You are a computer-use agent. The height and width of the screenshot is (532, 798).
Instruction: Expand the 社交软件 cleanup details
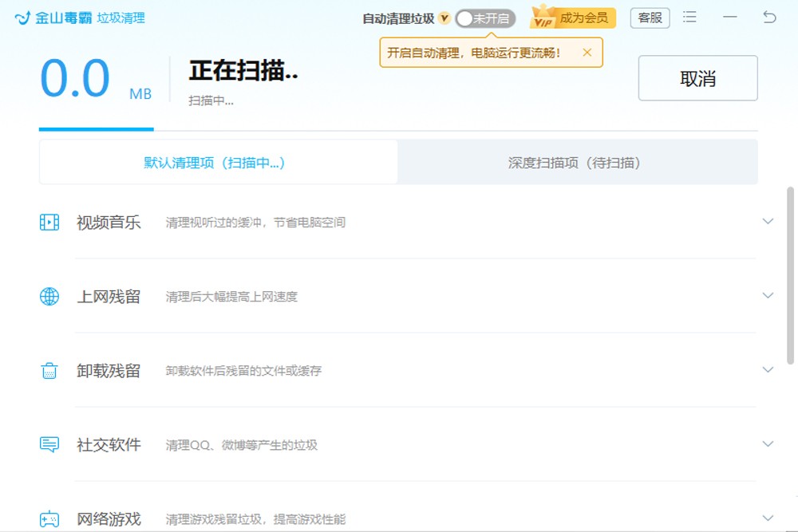tap(768, 444)
